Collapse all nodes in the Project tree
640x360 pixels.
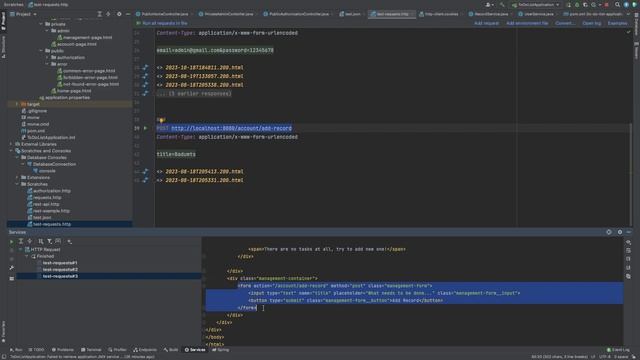109,14
